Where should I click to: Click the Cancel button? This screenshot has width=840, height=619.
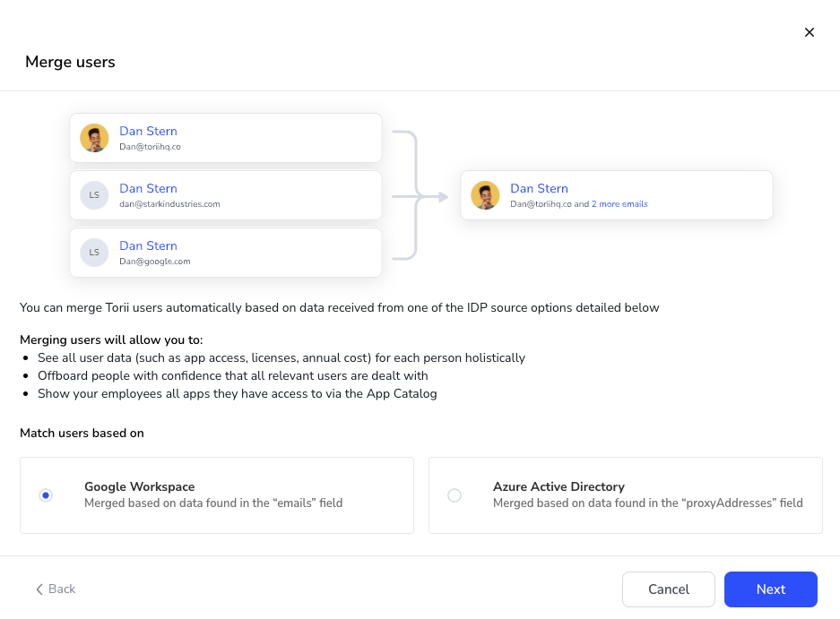669,589
